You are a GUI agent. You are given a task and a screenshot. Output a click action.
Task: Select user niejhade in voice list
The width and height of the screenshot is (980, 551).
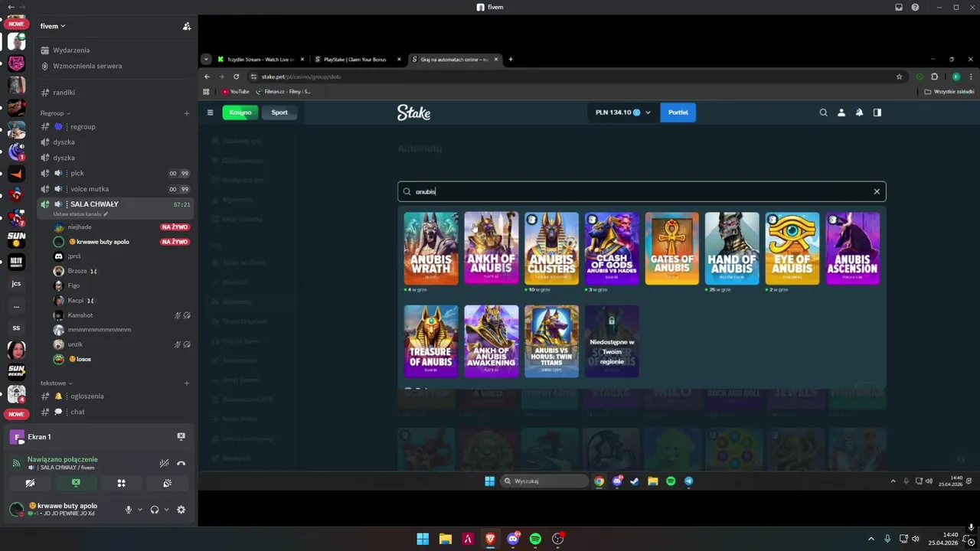click(x=79, y=227)
